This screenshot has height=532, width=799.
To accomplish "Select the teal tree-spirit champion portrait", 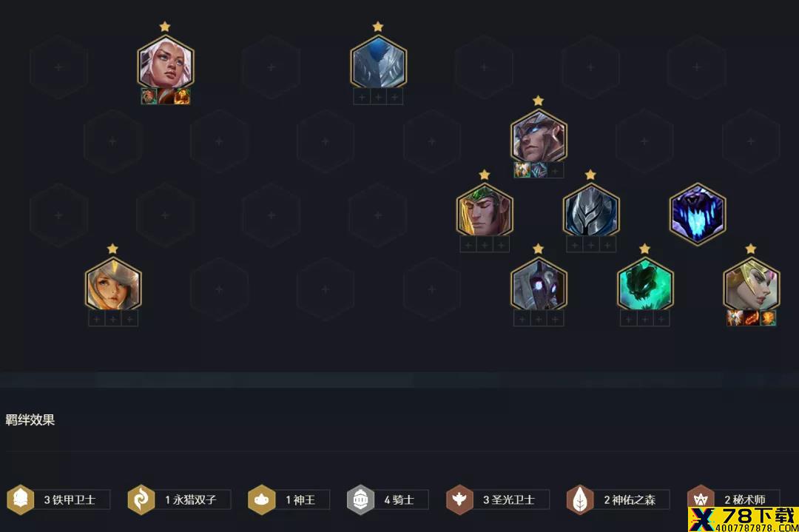I will pyautogui.click(x=645, y=286).
